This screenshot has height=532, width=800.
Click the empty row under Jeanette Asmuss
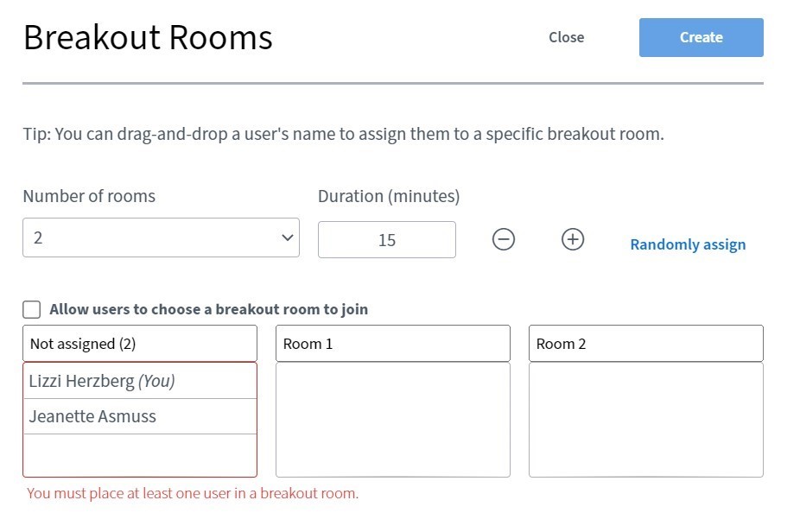tap(139, 454)
